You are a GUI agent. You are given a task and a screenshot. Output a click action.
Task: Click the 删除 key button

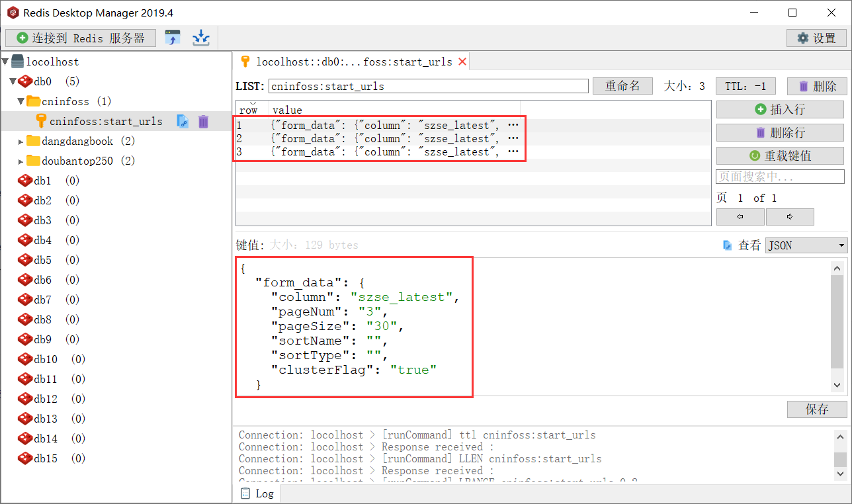pyautogui.click(x=817, y=86)
